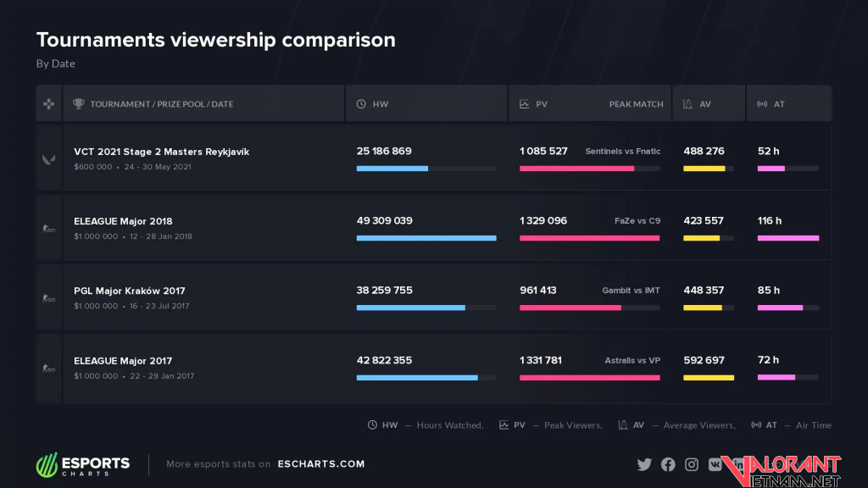Click the Valorant game icon in the first row
This screenshot has width=868, height=488.
49,158
